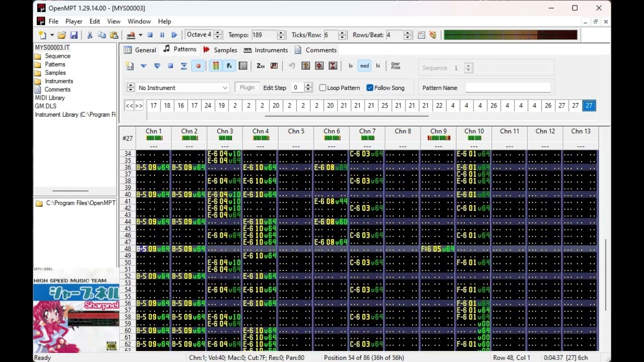This screenshot has height=362, width=644.
Task: Click the shrink pattern icon
Action: pos(333,66)
